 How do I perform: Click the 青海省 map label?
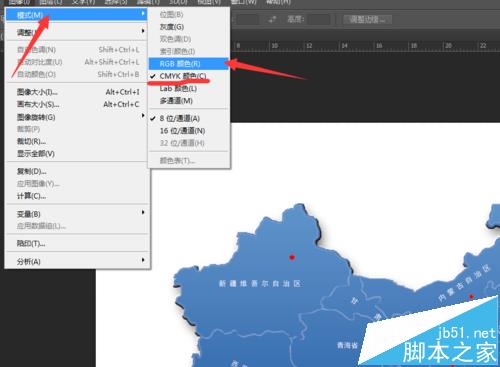coord(347,345)
